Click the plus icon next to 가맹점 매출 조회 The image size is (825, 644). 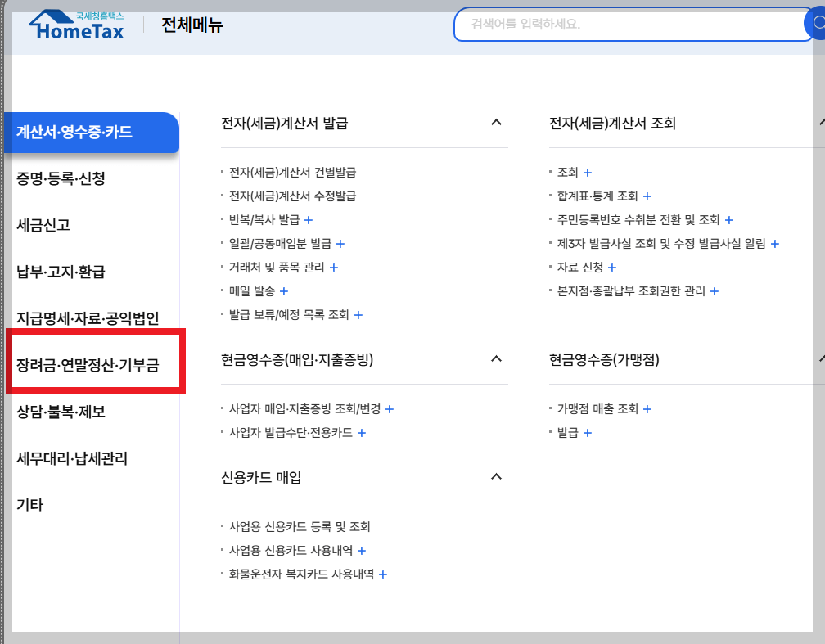(647, 408)
